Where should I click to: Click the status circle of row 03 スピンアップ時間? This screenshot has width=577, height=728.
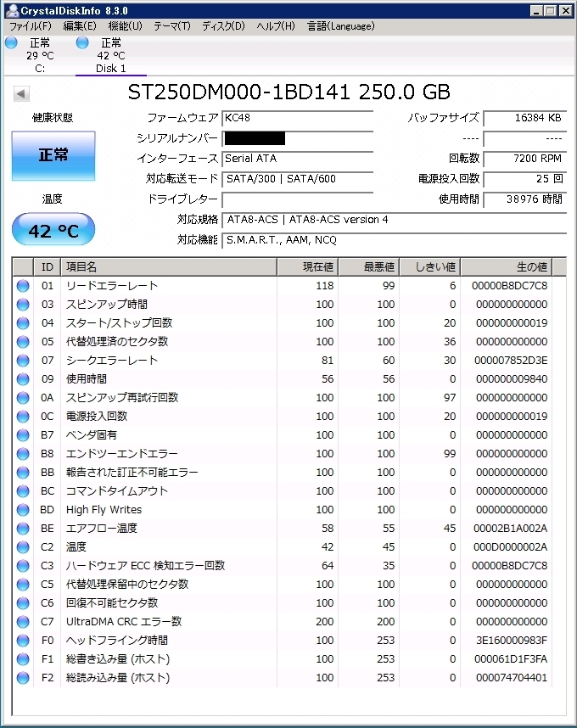23,304
